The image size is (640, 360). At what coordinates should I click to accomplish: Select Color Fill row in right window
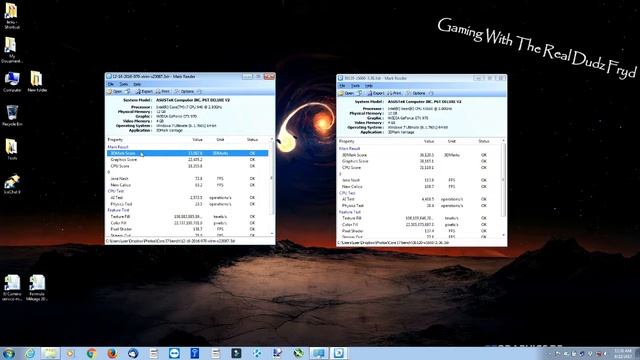point(419,224)
